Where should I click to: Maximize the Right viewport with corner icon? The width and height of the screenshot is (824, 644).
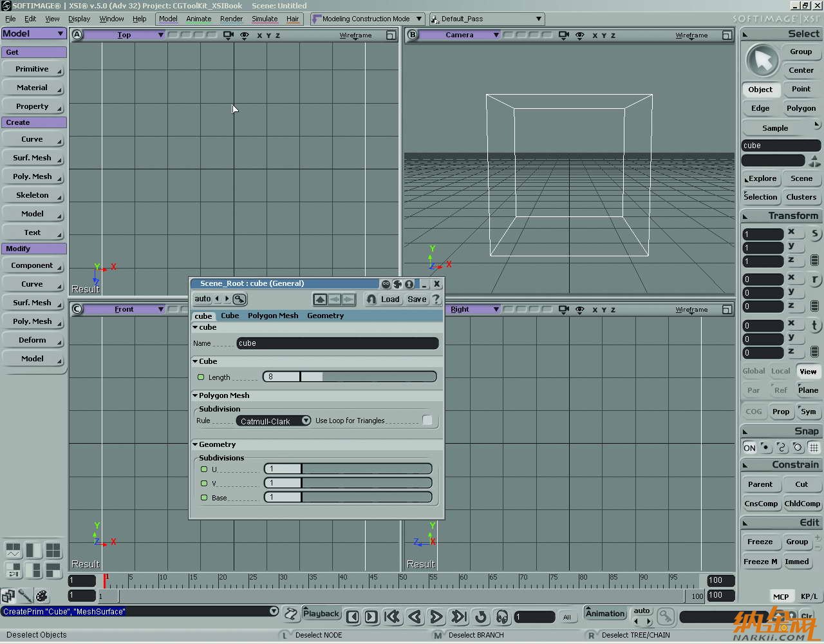point(727,310)
